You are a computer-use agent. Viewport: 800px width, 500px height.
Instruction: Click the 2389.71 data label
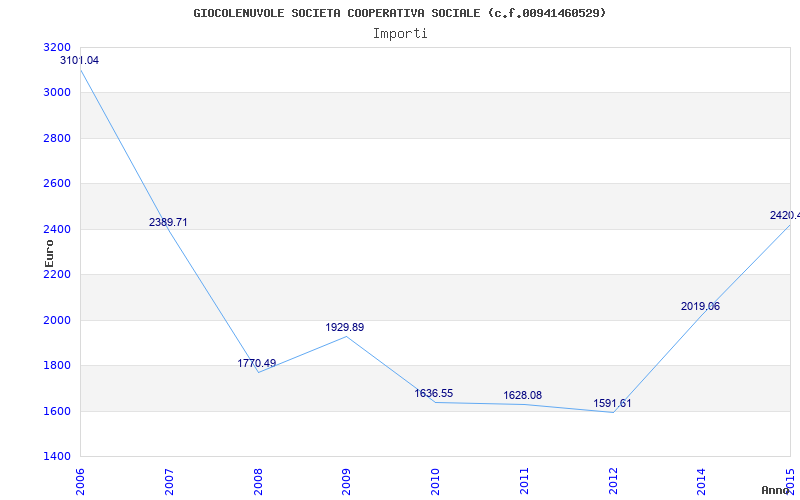click(168, 222)
